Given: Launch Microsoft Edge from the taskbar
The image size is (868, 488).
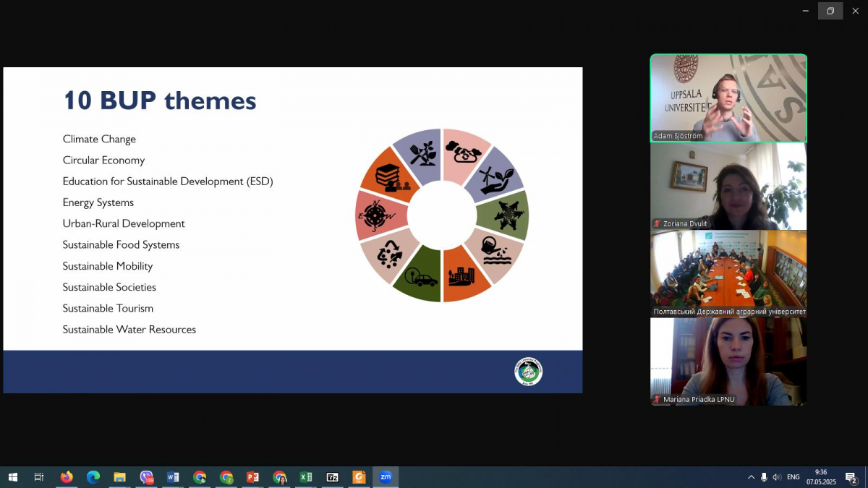Looking at the screenshot, I should 93,477.
